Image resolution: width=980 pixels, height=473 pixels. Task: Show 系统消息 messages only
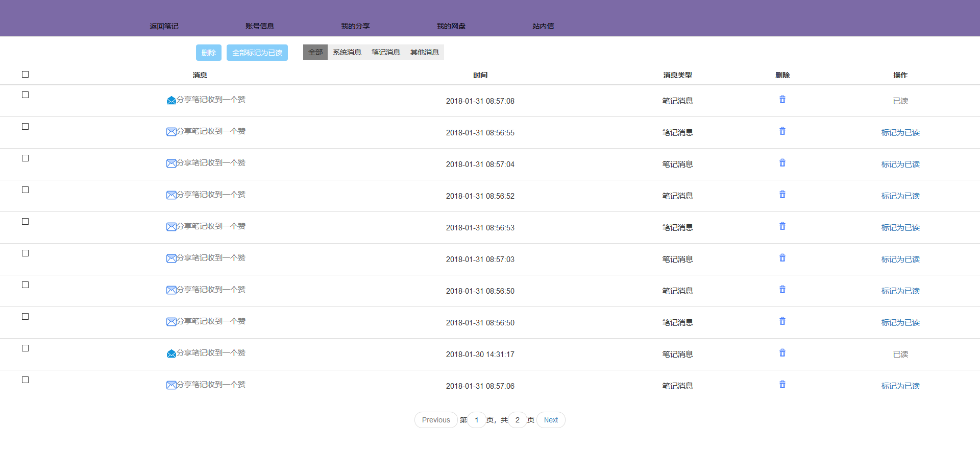(x=347, y=52)
